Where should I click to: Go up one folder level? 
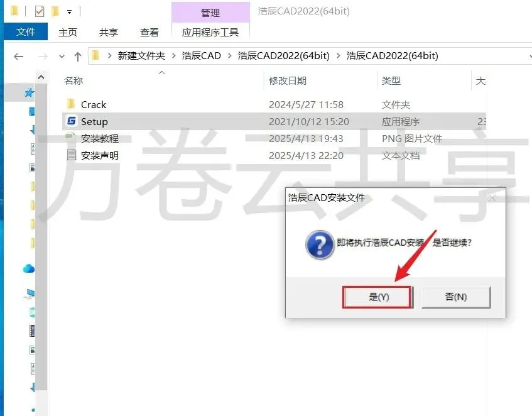click(x=78, y=57)
